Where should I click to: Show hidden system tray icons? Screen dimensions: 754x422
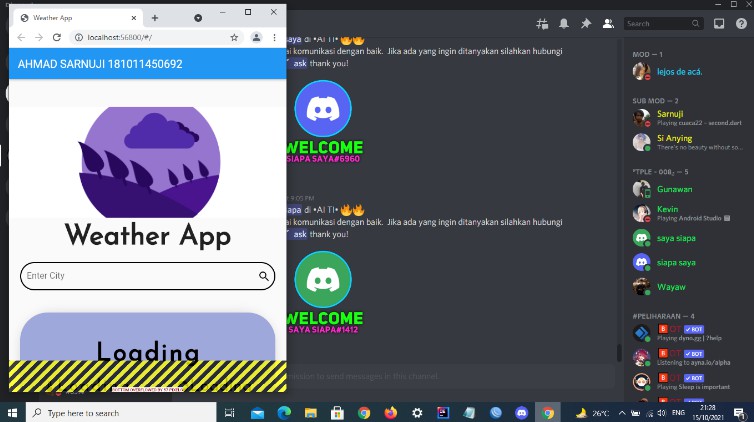[x=622, y=413]
